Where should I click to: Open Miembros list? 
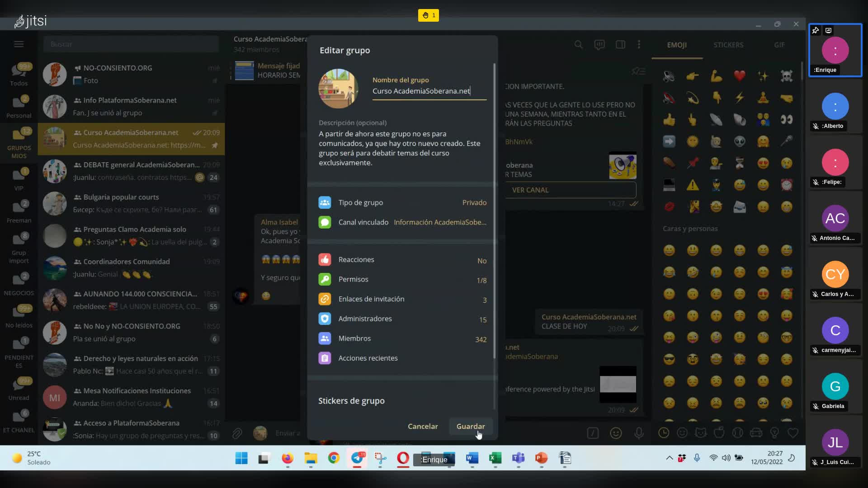point(402,338)
